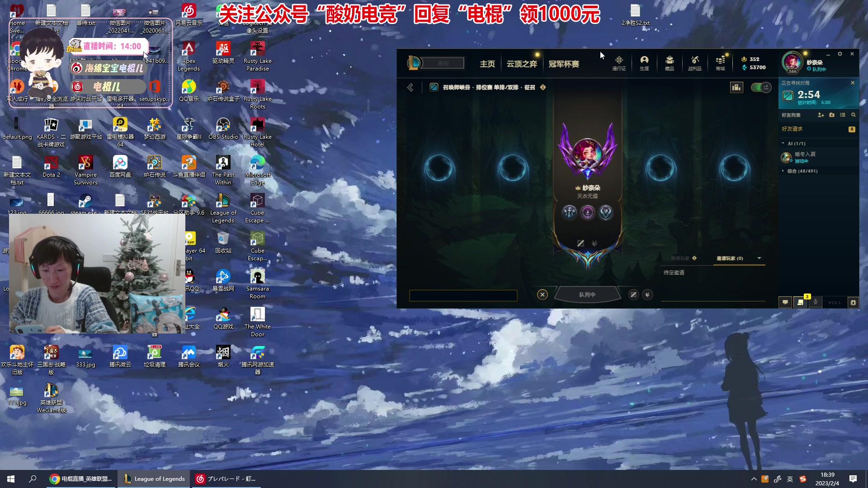Select primary position icon beside queue button

pyautogui.click(x=633, y=295)
